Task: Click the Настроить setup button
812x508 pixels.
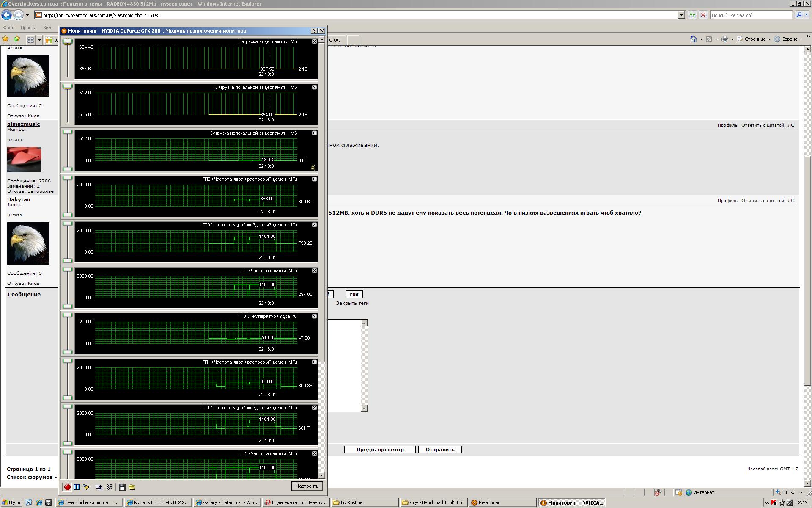Action: click(307, 486)
